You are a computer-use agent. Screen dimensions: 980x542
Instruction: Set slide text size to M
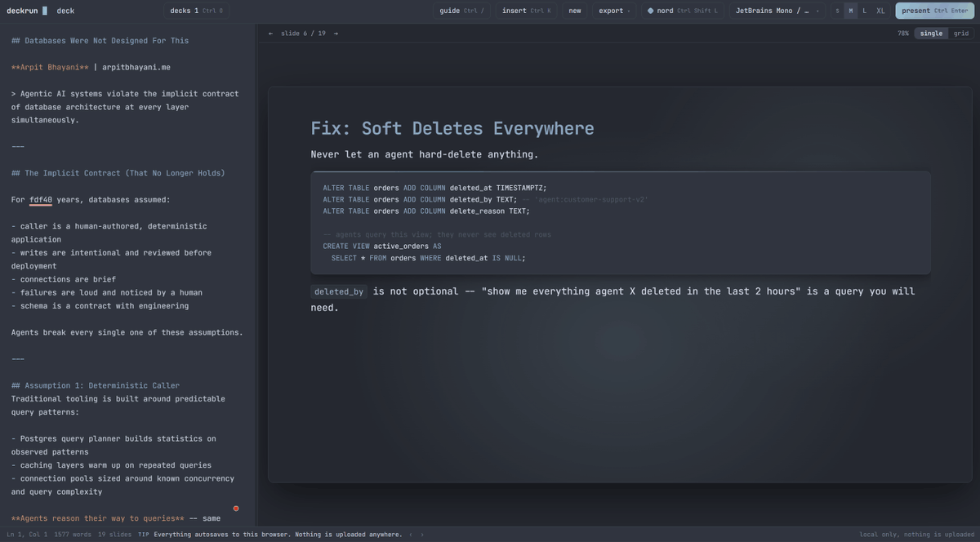click(x=851, y=11)
